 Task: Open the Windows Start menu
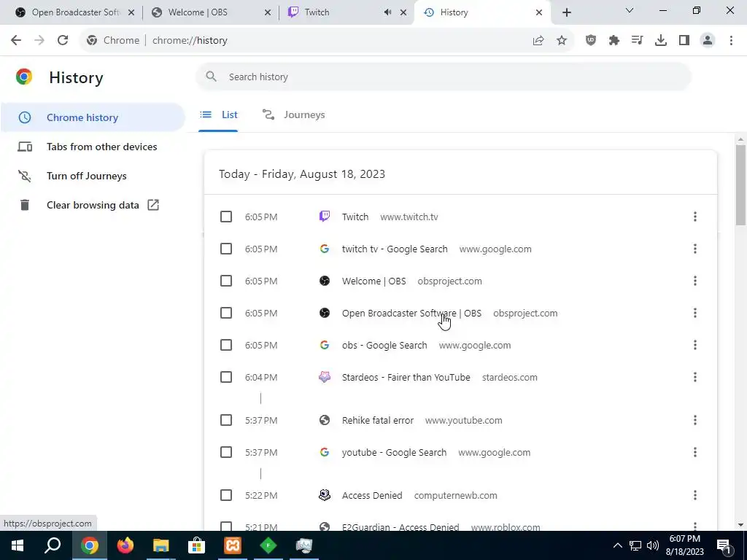(x=18, y=545)
